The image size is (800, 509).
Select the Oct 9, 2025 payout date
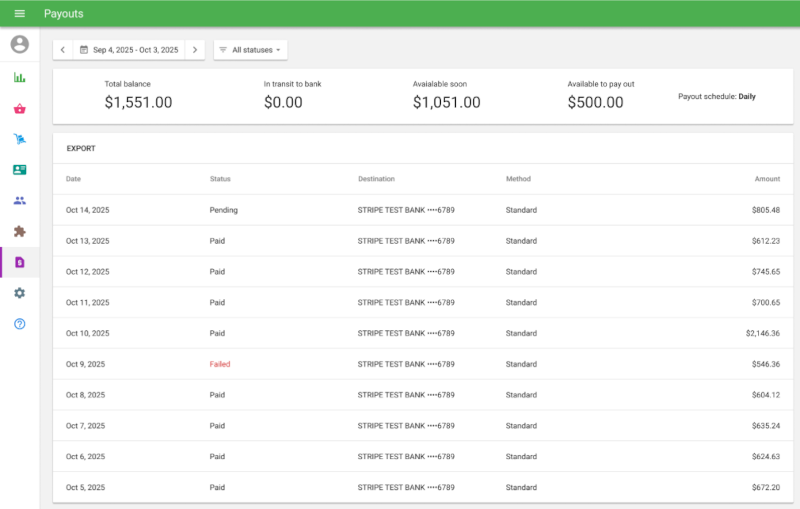tap(85, 364)
